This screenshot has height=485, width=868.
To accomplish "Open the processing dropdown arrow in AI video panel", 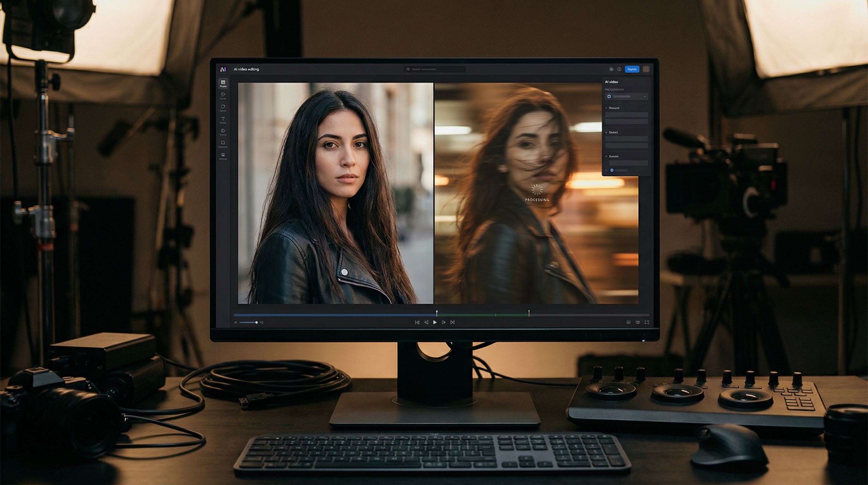I will 645,97.
